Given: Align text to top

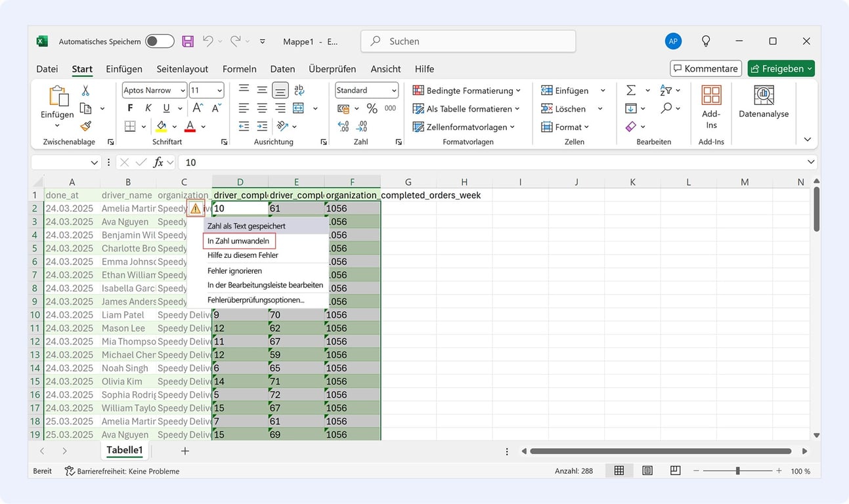Looking at the screenshot, I should 244,90.
